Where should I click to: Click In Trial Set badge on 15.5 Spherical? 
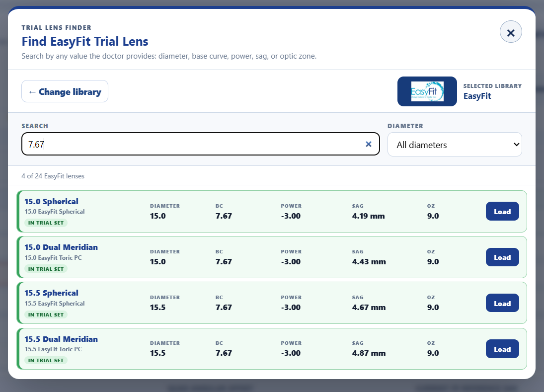(x=46, y=314)
